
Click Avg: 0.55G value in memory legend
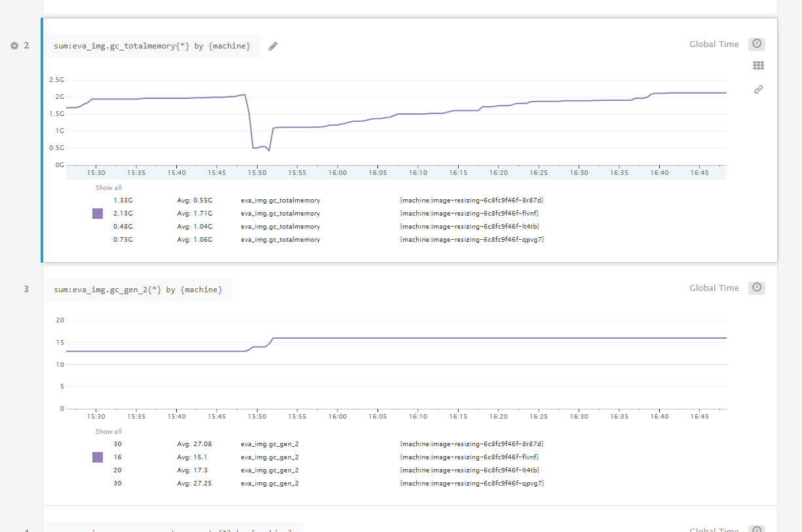pos(195,200)
